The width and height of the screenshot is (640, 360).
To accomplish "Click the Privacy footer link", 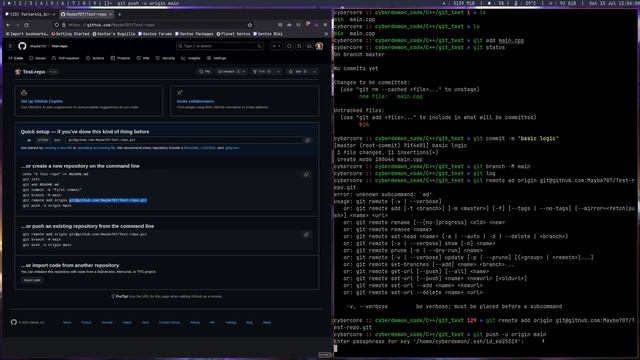I will [x=86, y=322].
